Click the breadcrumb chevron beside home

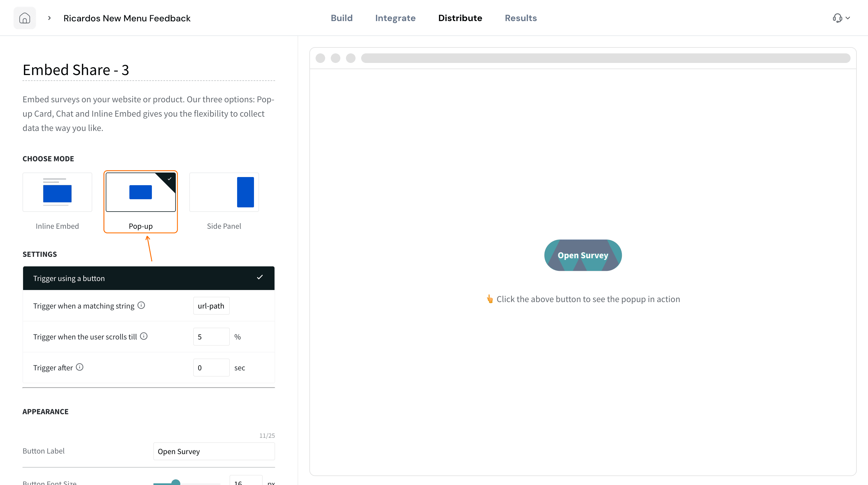point(49,18)
